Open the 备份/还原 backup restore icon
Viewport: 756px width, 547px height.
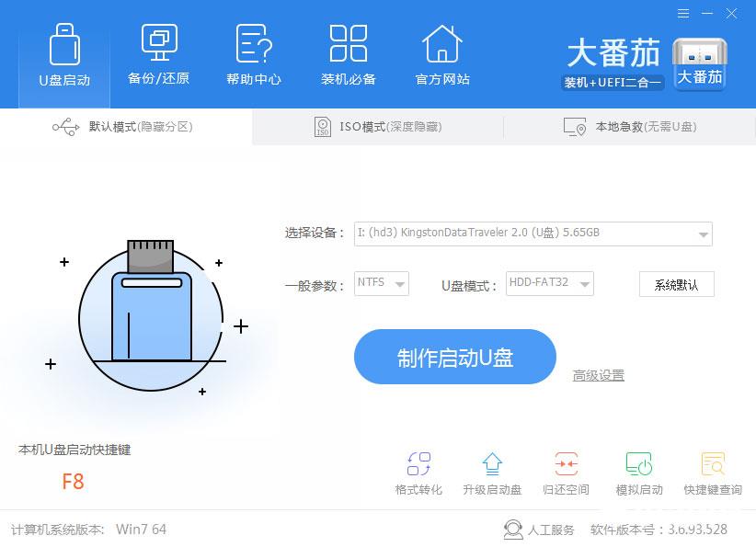pos(159,42)
